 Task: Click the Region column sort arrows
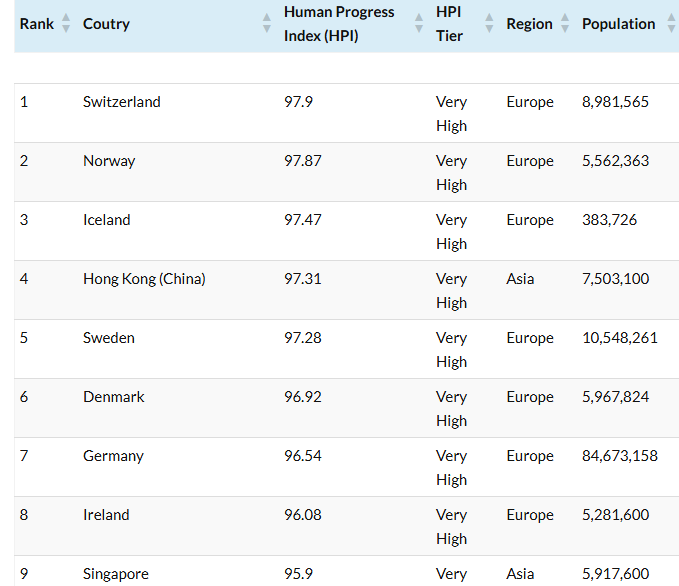[565, 24]
